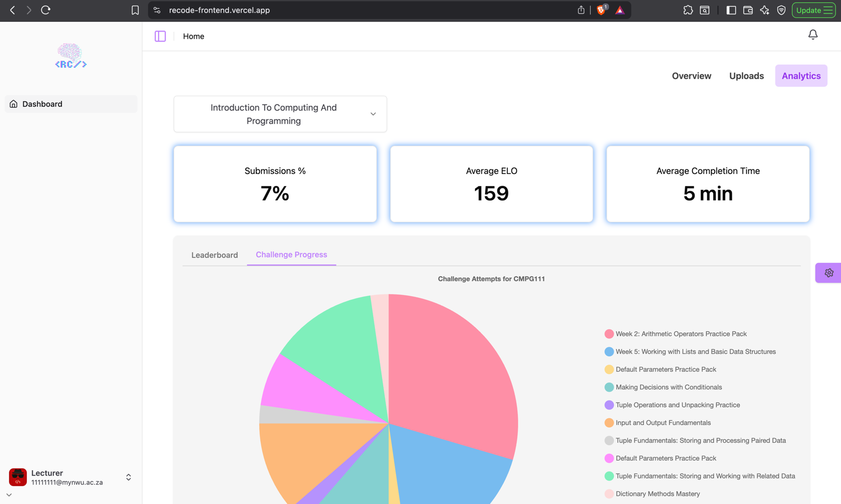The image size is (841, 504).
Task: Go forward with the browser forward arrow
Action: 29,10
